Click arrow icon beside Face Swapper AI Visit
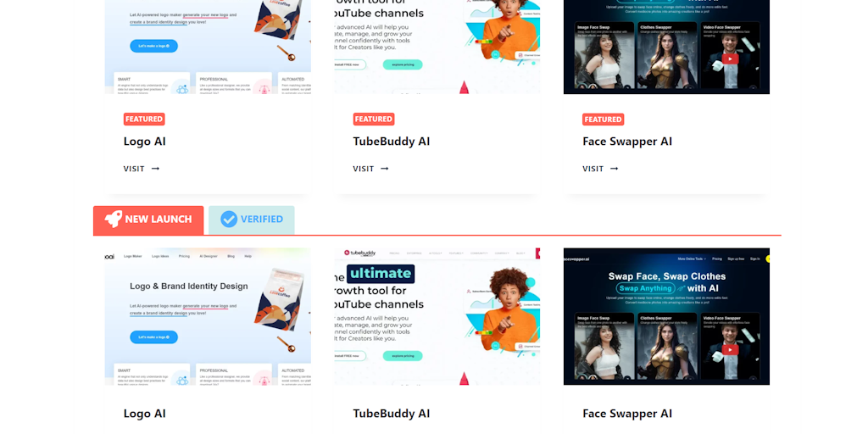868x434 pixels. pyautogui.click(x=614, y=169)
